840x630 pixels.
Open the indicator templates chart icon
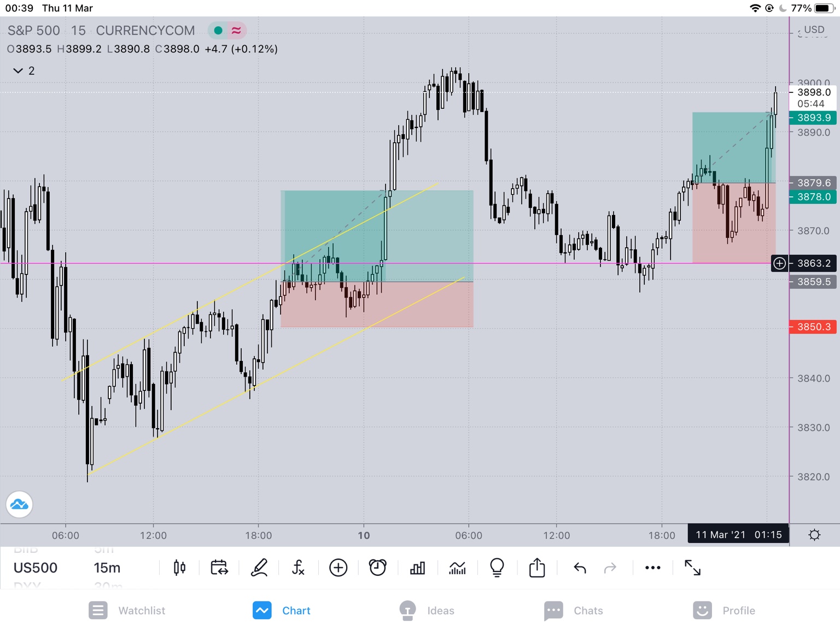(x=457, y=568)
